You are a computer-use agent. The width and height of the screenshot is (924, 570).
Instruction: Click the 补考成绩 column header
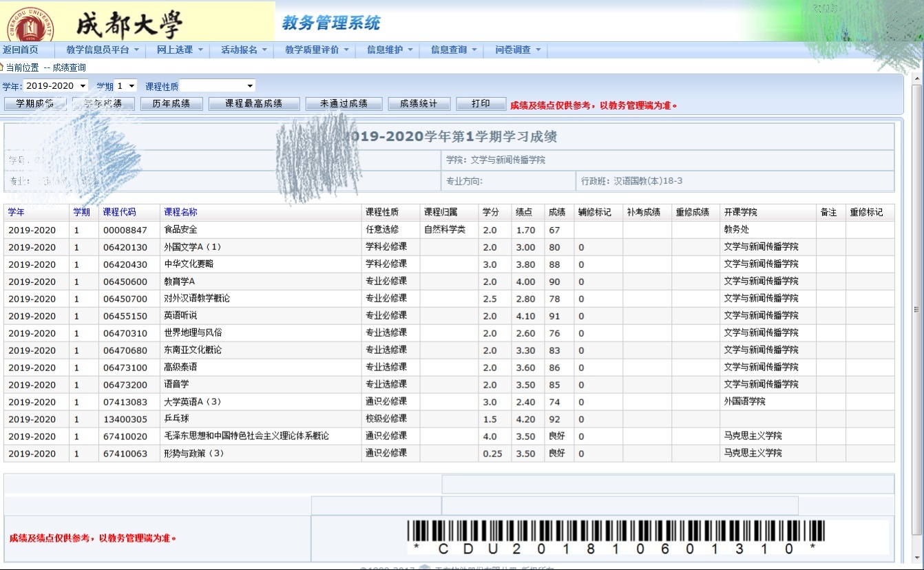(x=644, y=212)
